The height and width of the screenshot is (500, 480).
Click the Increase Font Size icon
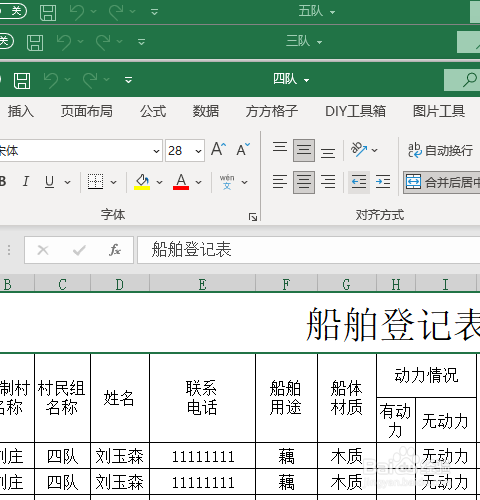click(218, 149)
